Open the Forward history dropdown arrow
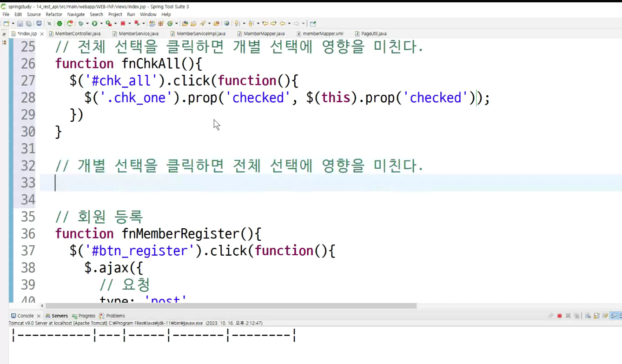This screenshot has width=622, height=364. [303, 23]
